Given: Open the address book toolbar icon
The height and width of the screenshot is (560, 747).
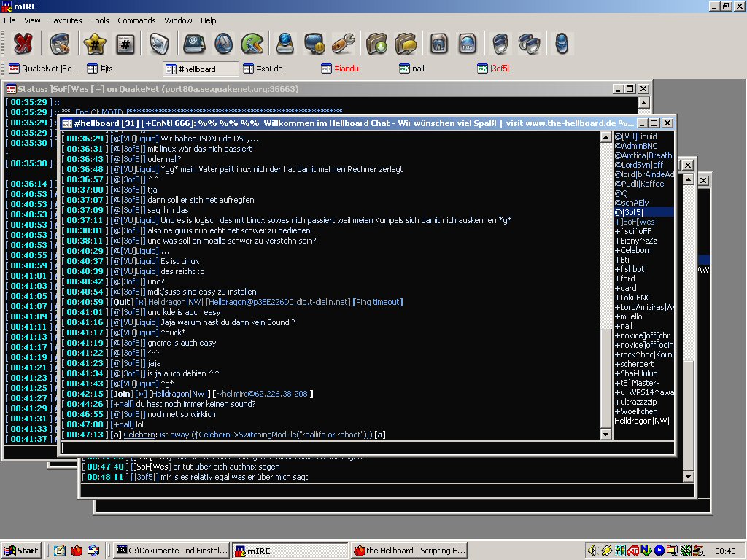Looking at the screenshot, I should pyautogui.click(x=193, y=44).
